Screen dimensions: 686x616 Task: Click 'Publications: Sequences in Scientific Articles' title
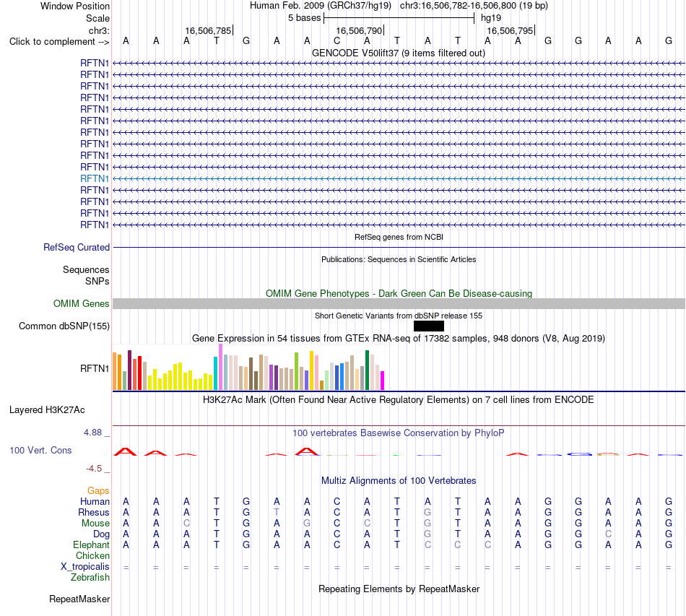pyautogui.click(x=399, y=259)
